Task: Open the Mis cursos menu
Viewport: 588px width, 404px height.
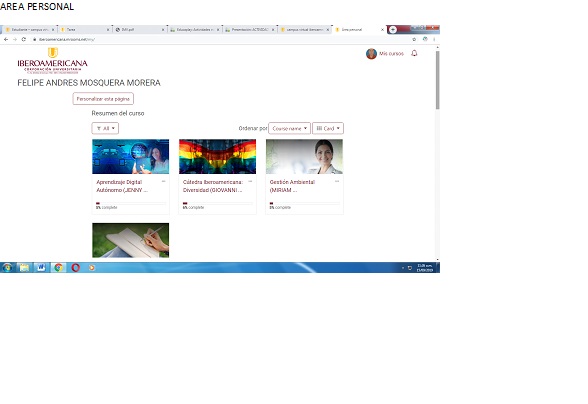Action: click(x=391, y=54)
